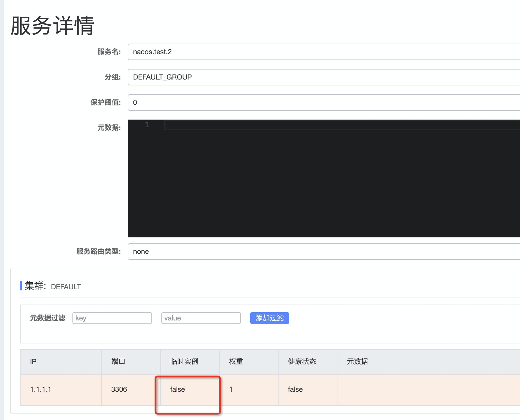The height and width of the screenshot is (420, 520).
Task: Click the red-highlighted false ephemeral value
Action: 178,389
